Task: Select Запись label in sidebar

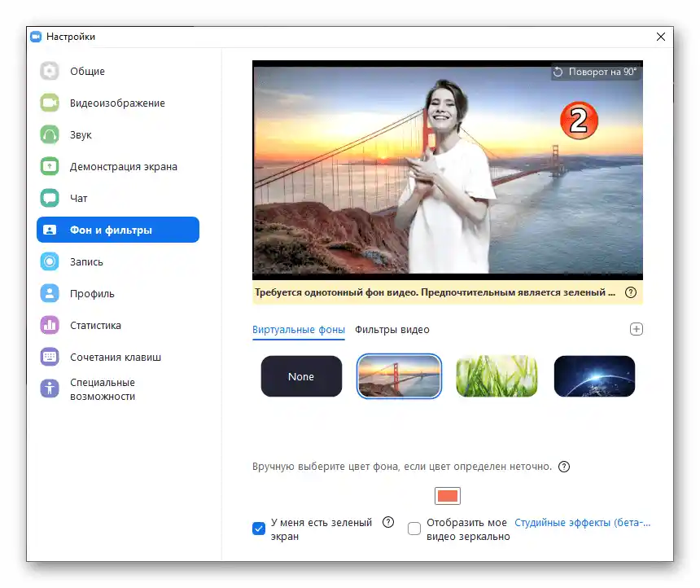Action: 86,261
